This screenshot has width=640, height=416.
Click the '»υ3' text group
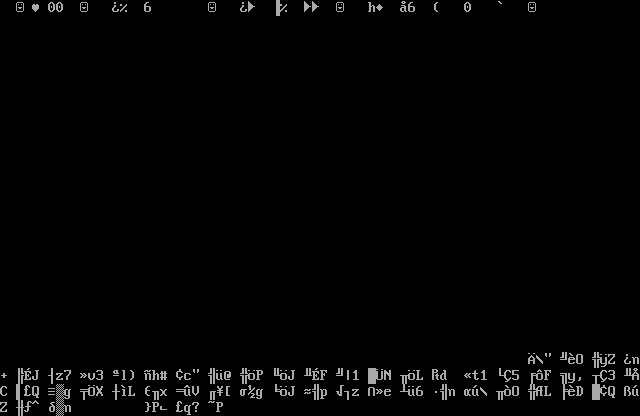(x=91, y=376)
